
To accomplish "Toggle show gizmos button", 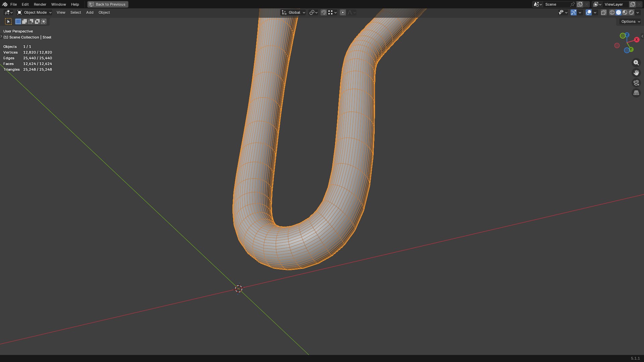I will click(x=574, y=12).
